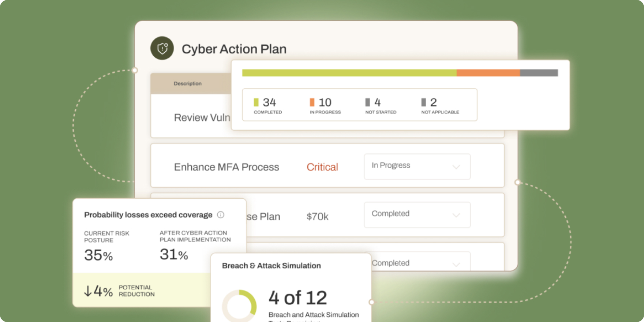Click the orange in-progress segment of progress bar
Viewport: 644px width, 322px height.
tap(488, 73)
